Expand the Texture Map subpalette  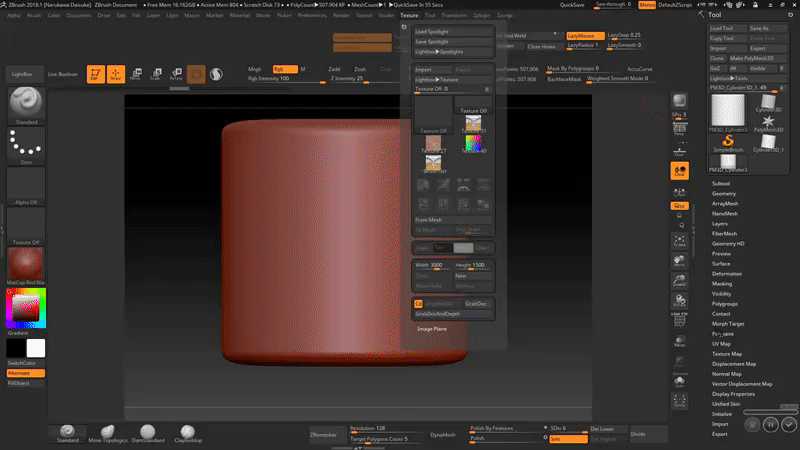point(727,354)
